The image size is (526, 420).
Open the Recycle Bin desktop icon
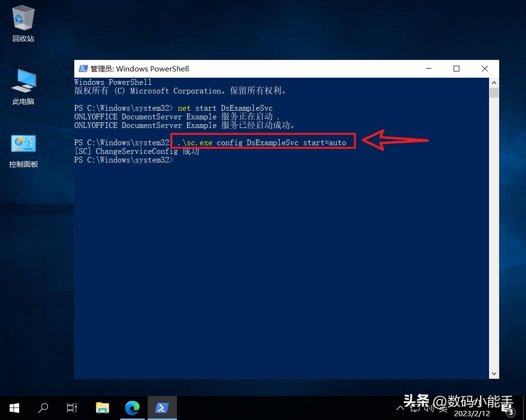coord(23,23)
